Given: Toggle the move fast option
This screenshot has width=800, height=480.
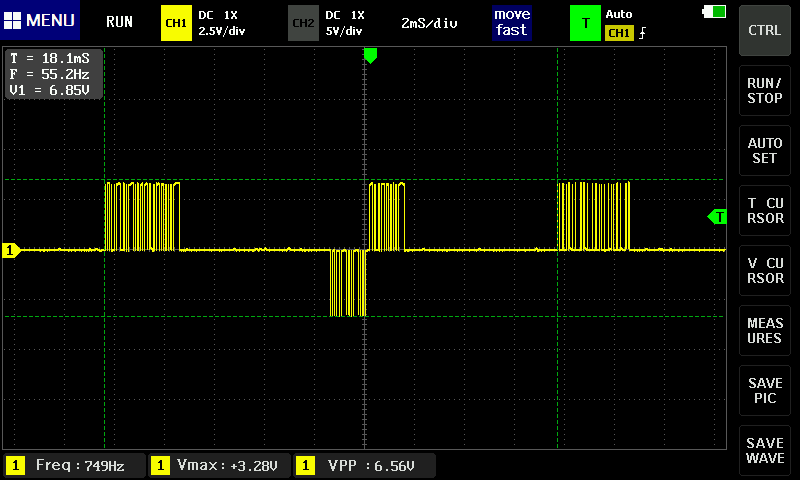Looking at the screenshot, I should [x=512, y=22].
